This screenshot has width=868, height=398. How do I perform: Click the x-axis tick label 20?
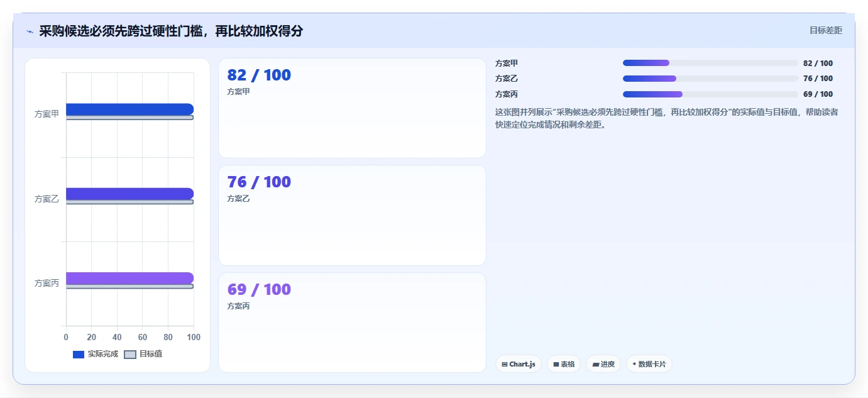[92, 337]
